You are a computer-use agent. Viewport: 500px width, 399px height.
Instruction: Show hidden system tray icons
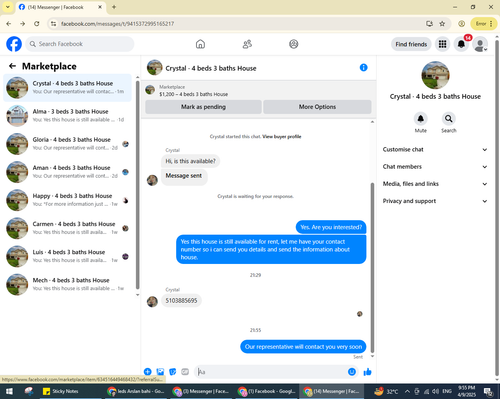click(x=407, y=391)
